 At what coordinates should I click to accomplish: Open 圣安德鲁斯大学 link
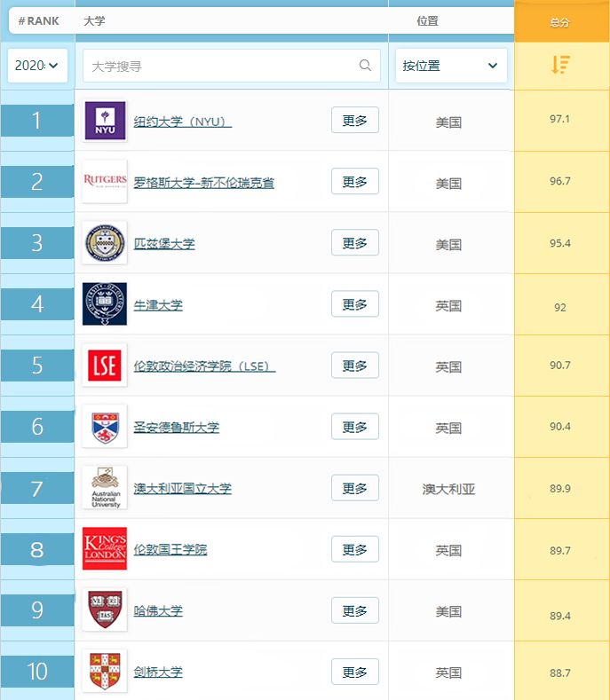pyautogui.click(x=177, y=428)
